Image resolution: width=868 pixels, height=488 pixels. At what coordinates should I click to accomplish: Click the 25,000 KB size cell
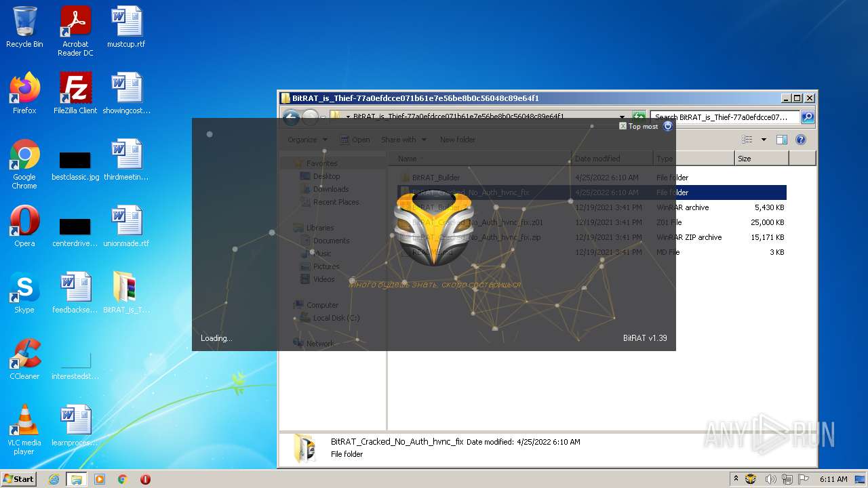767,222
